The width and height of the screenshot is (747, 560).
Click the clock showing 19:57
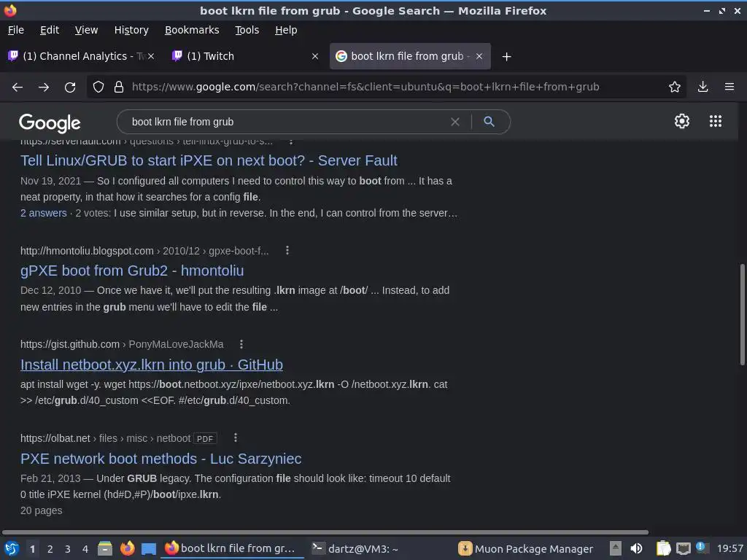click(730, 548)
